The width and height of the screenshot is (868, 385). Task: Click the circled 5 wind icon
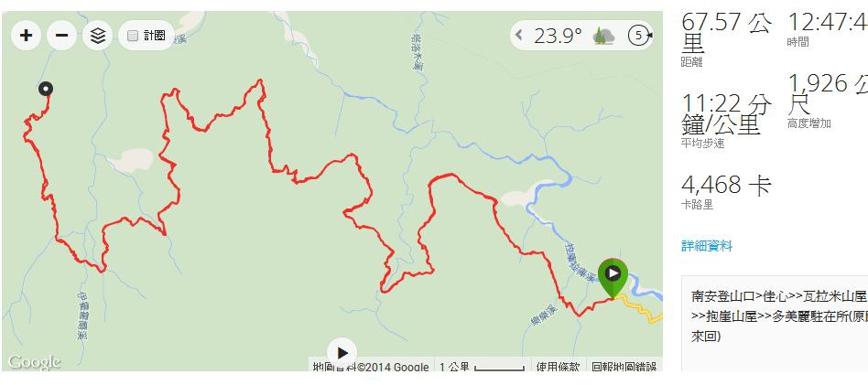(638, 36)
